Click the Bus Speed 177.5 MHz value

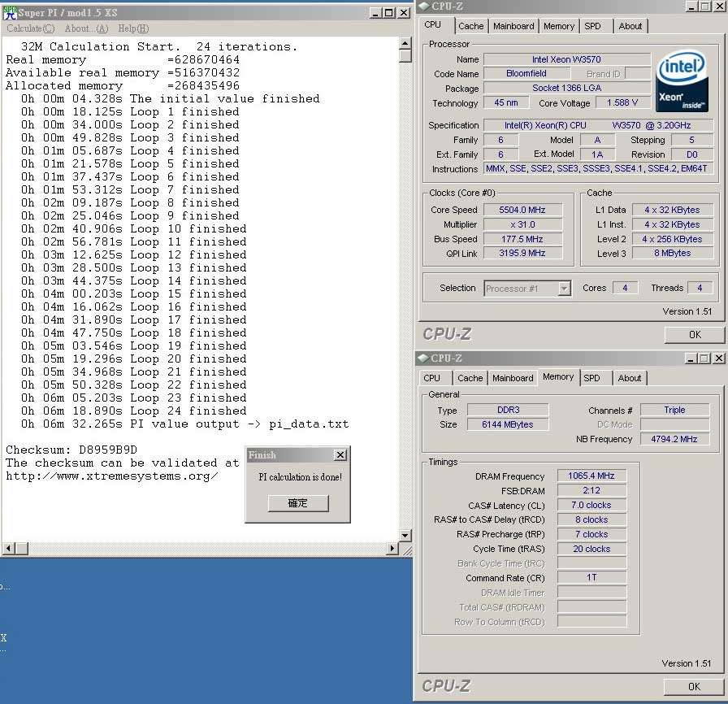[x=522, y=239]
